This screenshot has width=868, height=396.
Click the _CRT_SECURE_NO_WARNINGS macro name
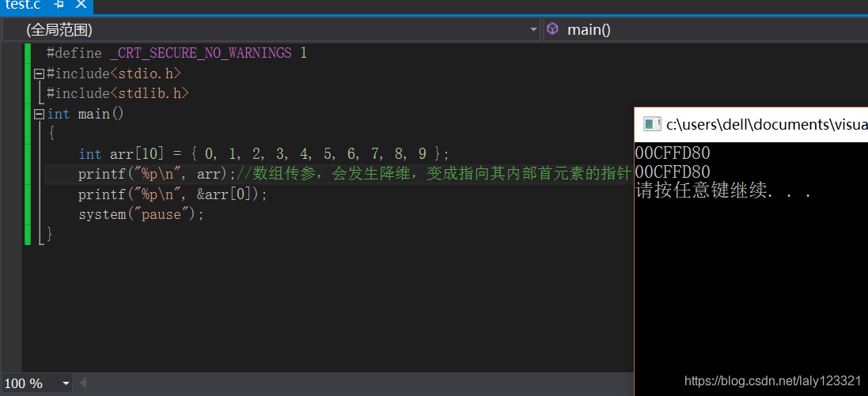point(200,54)
